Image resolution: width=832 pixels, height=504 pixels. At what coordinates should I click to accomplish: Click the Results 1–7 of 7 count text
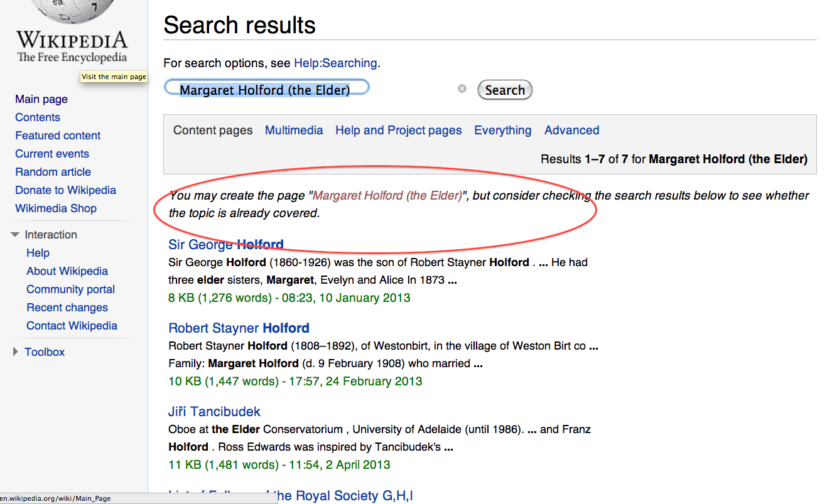tap(674, 159)
